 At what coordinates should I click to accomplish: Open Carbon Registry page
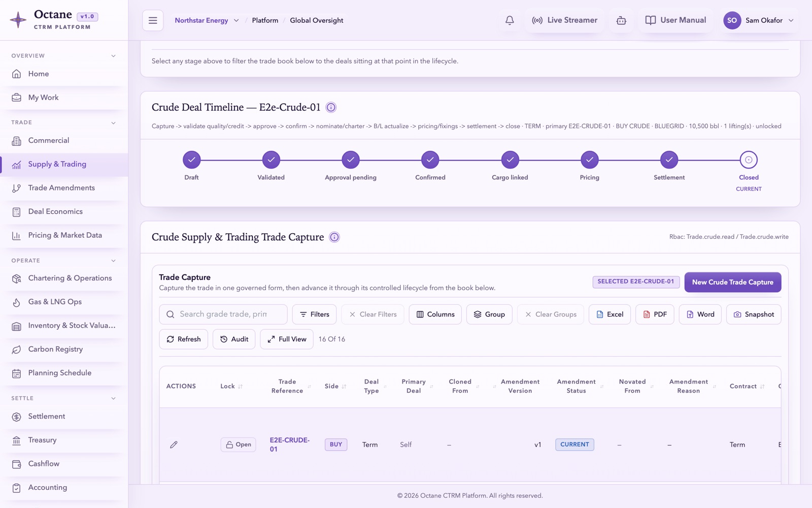click(x=64, y=350)
